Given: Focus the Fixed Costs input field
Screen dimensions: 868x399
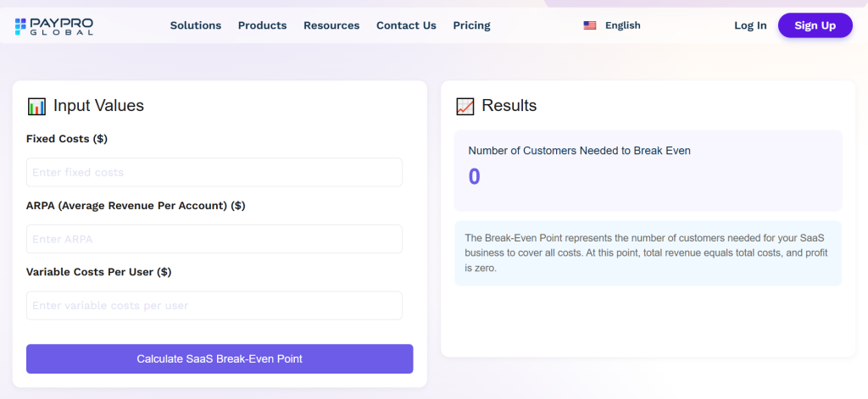Looking at the screenshot, I should 214,172.
